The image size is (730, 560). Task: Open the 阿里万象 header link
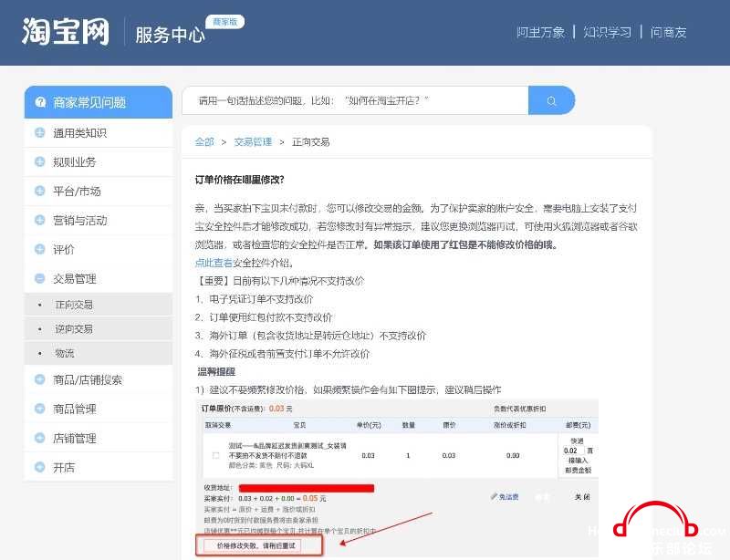[540, 32]
